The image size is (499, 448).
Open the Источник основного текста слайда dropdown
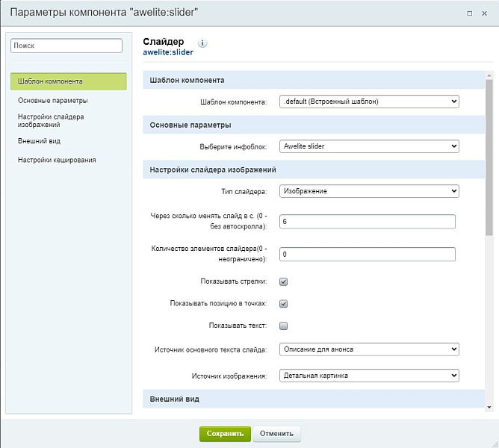(368, 349)
